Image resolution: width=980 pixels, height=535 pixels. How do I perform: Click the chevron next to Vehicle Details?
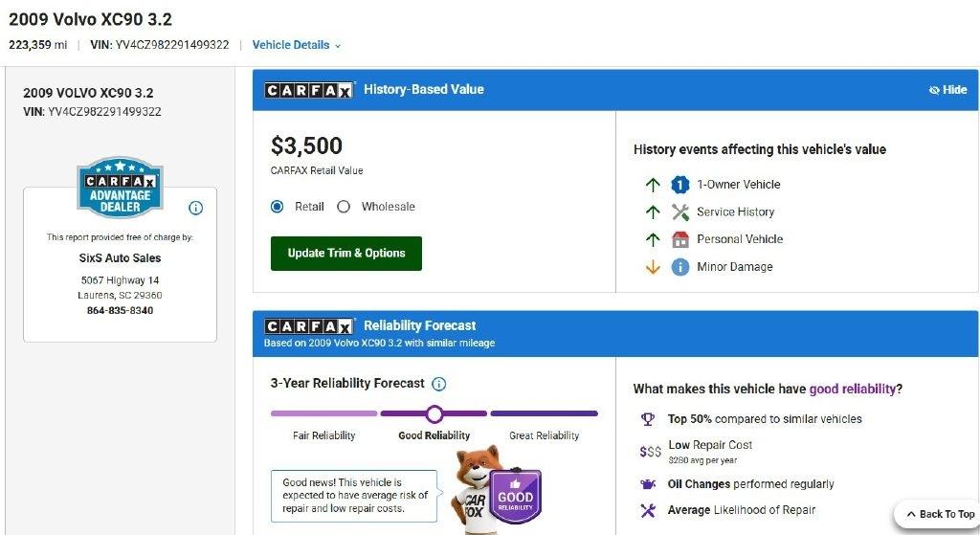pyautogui.click(x=338, y=46)
